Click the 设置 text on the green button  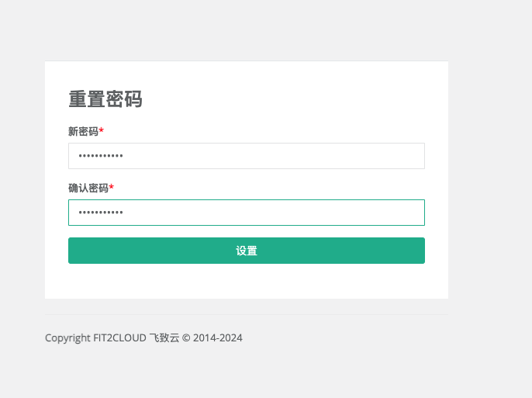click(x=247, y=251)
